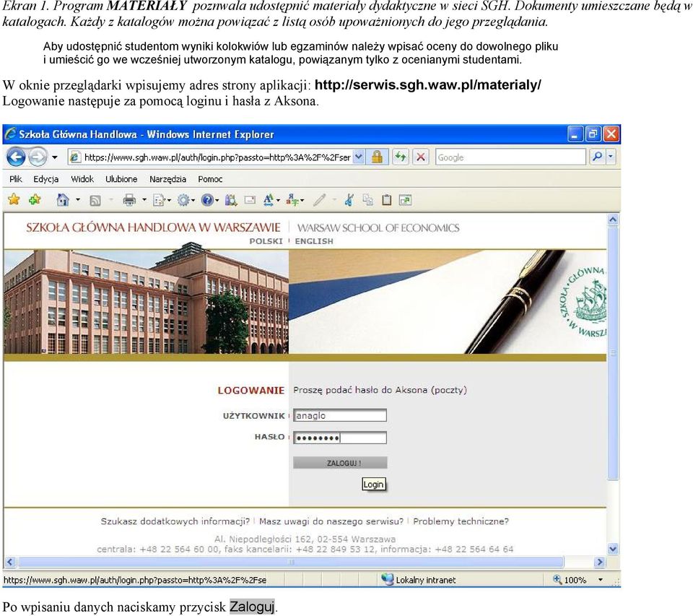Click the Cut scissors icon
This screenshot has width=693, height=616.
(349, 200)
